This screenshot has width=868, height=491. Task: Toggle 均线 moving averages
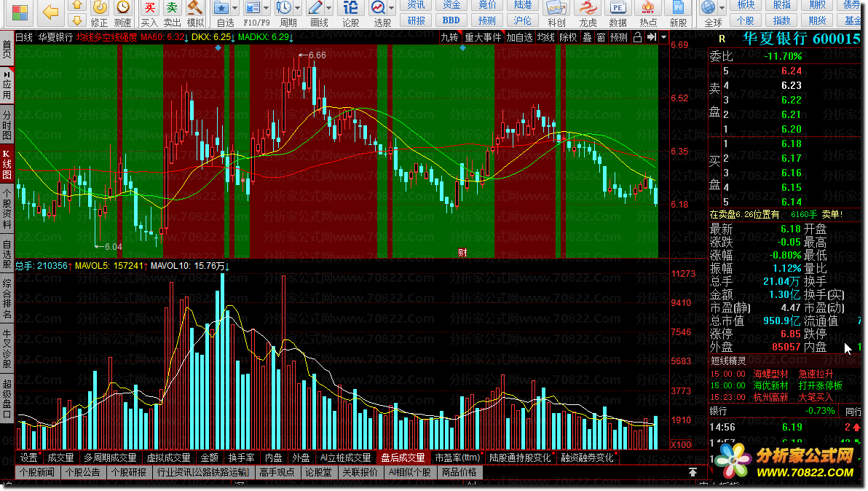pos(546,37)
